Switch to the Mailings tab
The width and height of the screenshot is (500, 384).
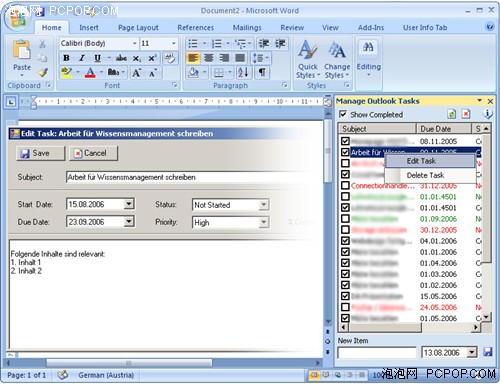247,28
